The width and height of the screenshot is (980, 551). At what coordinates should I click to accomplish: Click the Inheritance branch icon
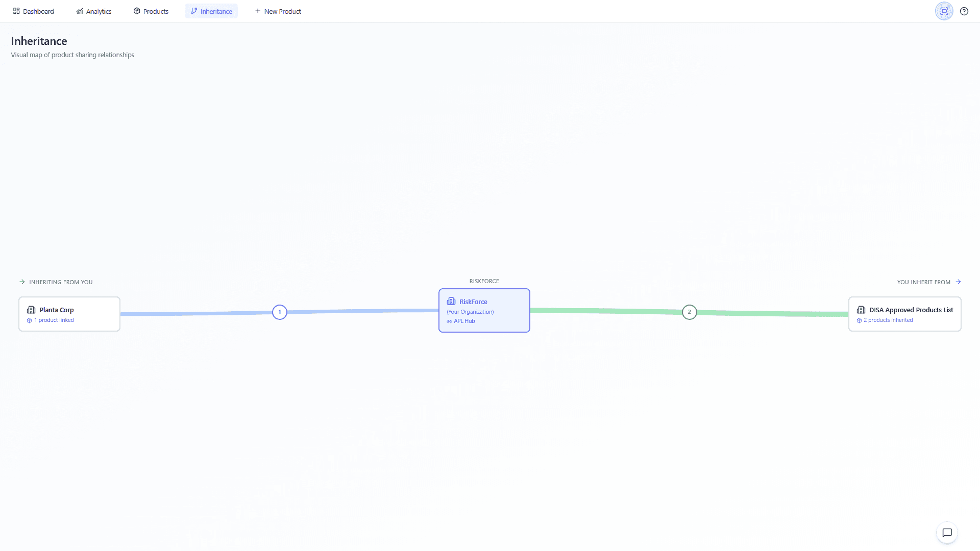click(193, 11)
